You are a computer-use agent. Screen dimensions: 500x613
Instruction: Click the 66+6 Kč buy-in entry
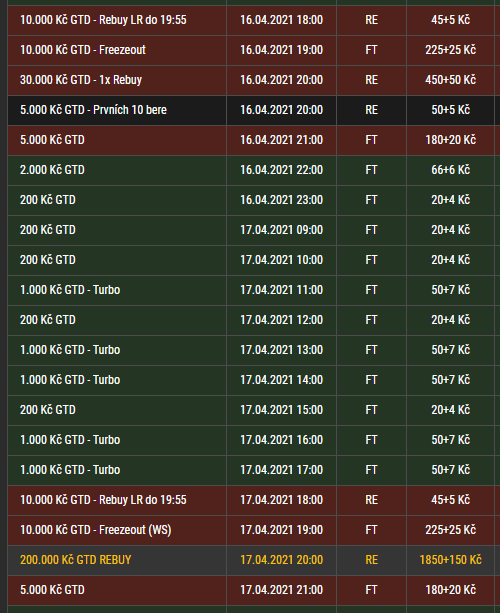450,170
